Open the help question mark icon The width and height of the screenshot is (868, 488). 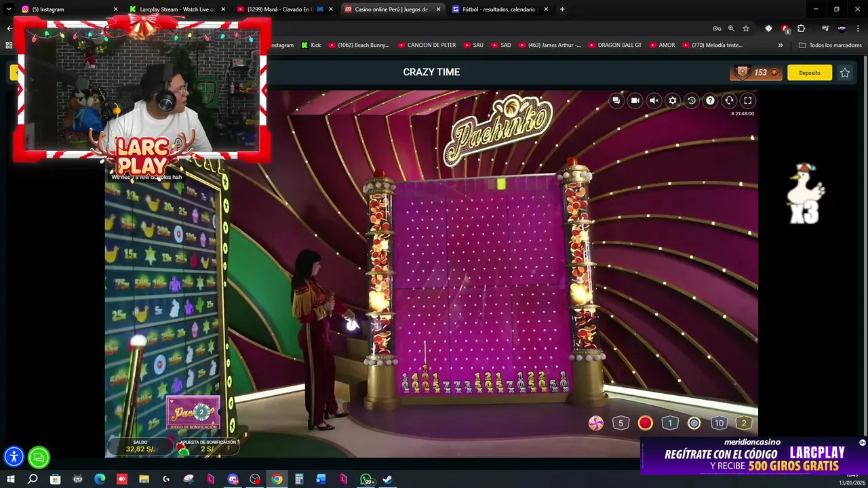coord(710,100)
